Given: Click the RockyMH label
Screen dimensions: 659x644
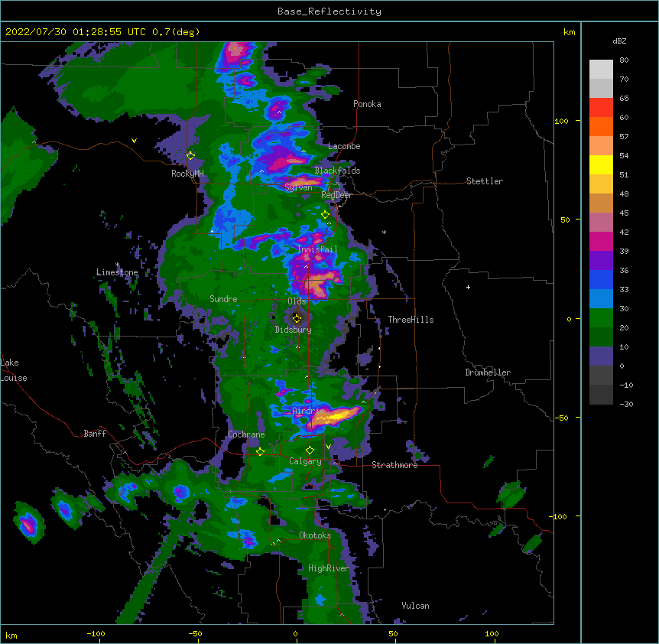Looking at the screenshot, I should (187, 173).
